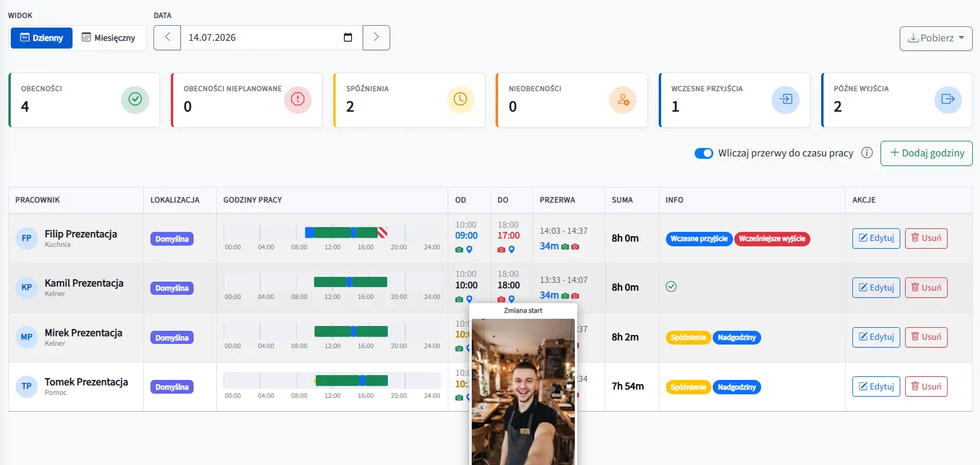Open Filip's shift end red camera icon
Screen dimensions: 980x465
[x=501, y=249]
